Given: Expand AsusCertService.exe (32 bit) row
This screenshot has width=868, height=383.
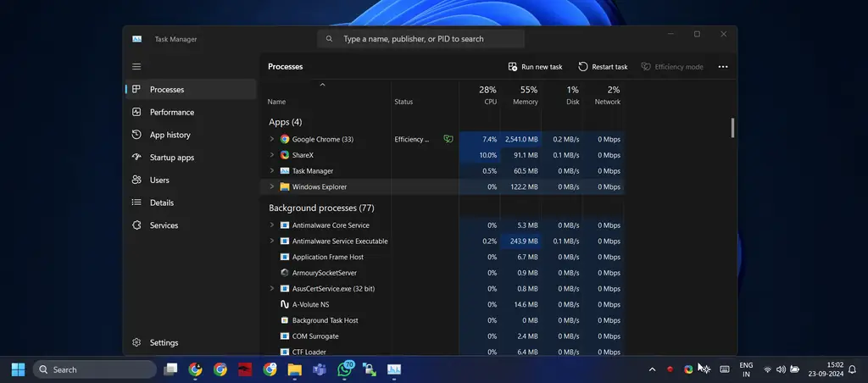Looking at the screenshot, I should click(x=272, y=288).
